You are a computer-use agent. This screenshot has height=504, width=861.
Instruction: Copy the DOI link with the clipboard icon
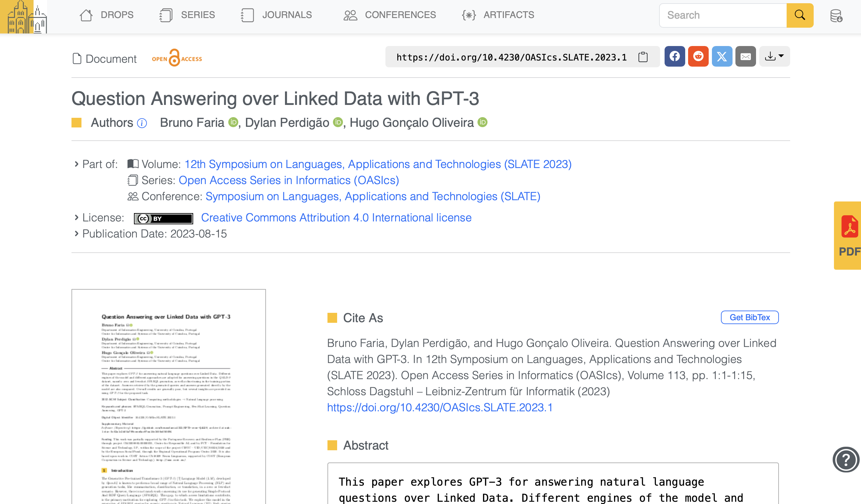pyautogui.click(x=643, y=57)
